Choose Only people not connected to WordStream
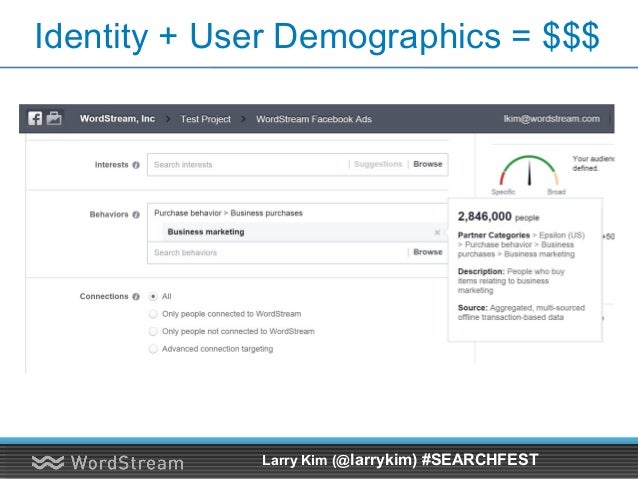Image resolution: width=638 pixels, height=479 pixels. pyautogui.click(x=153, y=331)
